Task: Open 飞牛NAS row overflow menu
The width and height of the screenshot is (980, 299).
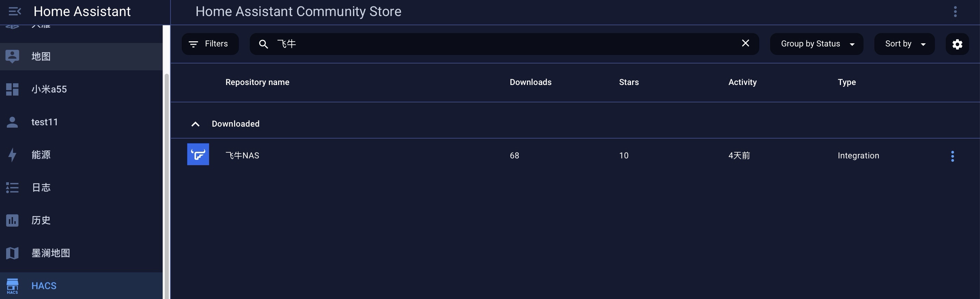Action: coord(952,156)
